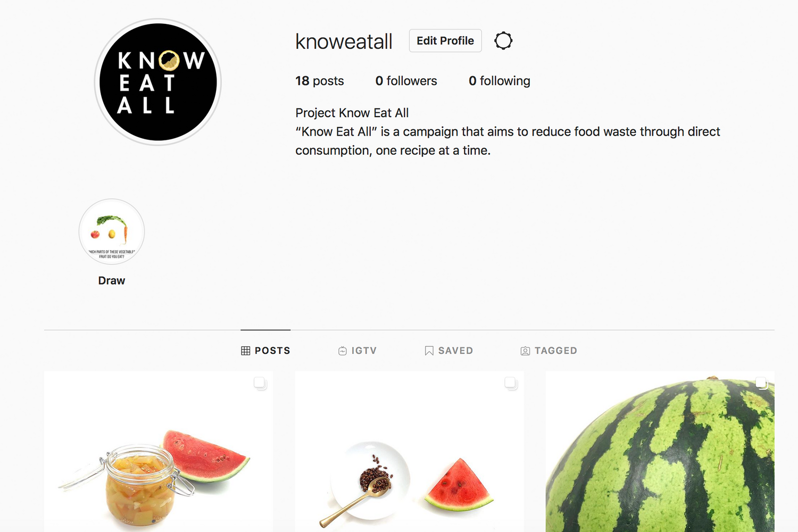
Task: Open the Draw story highlight
Action: tap(112, 232)
